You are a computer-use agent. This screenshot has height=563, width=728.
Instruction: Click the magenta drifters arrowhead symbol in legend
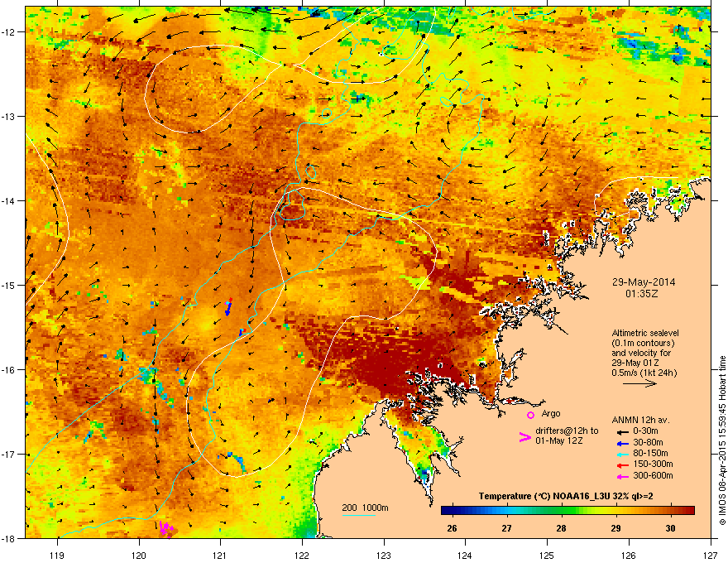tap(524, 437)
